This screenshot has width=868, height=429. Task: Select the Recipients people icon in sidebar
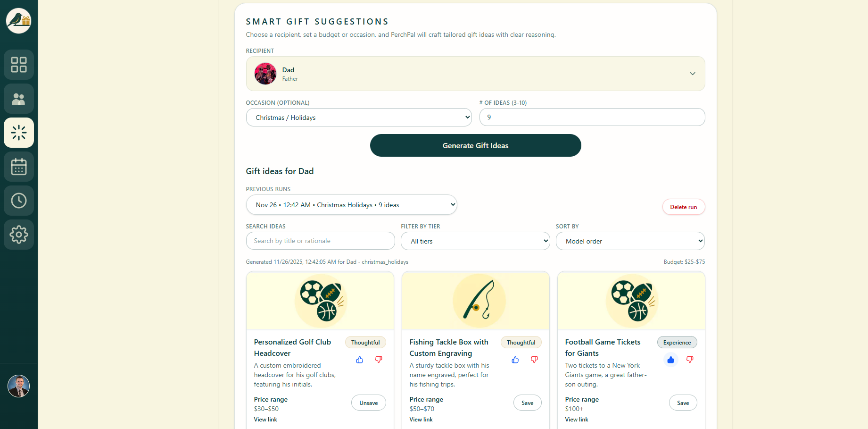coord(19,99)
